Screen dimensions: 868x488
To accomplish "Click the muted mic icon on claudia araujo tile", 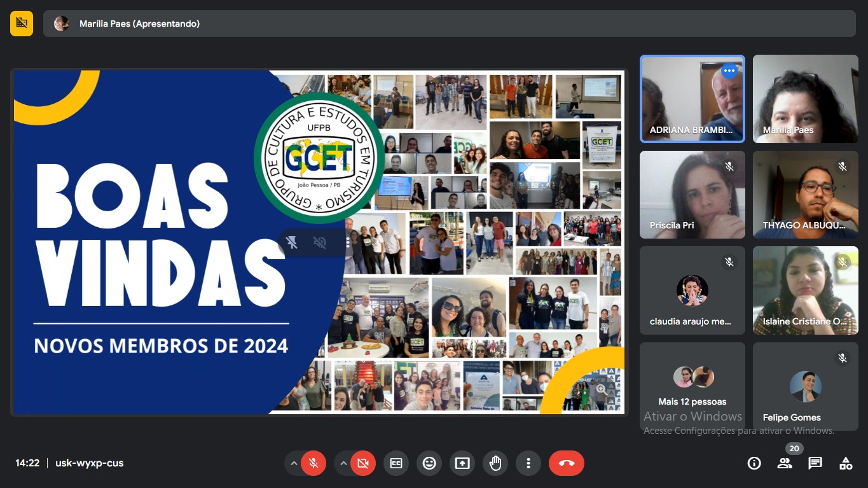I will pos(729,262).
